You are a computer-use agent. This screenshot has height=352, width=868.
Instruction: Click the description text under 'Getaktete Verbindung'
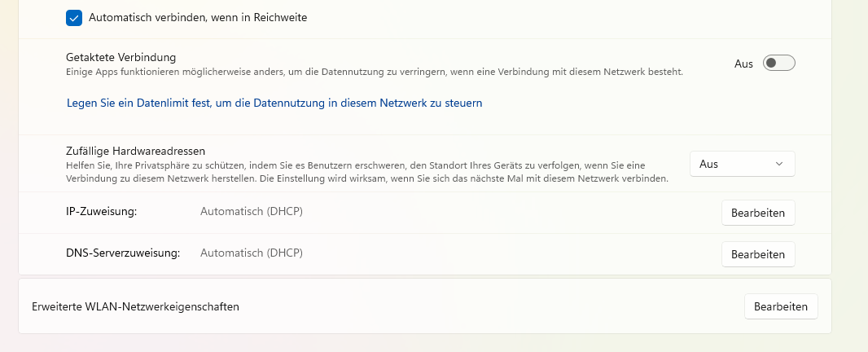point(374,72)
